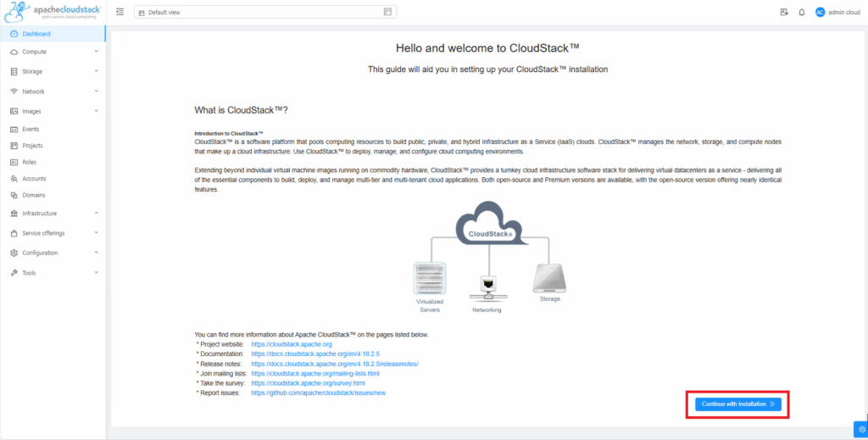Open the Release notes link
This screenshot has height=440, width=868.
pos(334,364)
